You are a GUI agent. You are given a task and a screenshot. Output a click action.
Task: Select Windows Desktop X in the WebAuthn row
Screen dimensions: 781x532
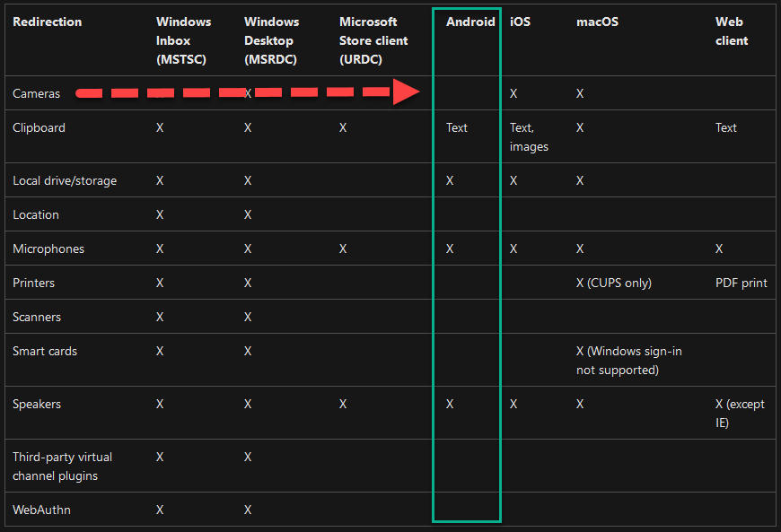tap(248, 510)
